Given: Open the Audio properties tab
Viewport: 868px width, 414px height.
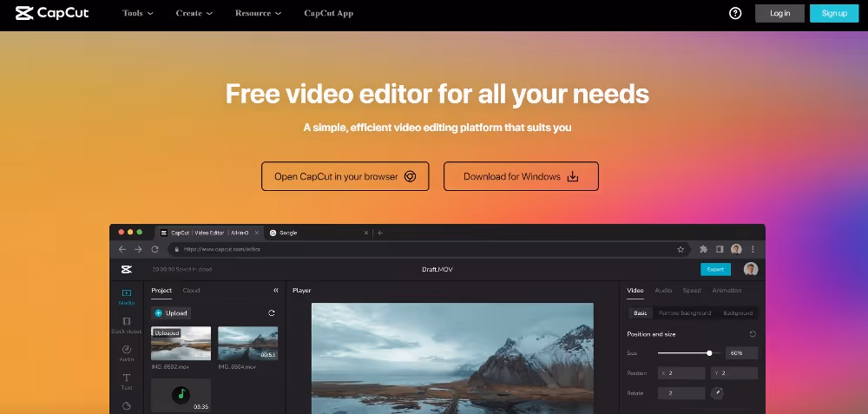Looking at the screenshot, I should 663,290.
